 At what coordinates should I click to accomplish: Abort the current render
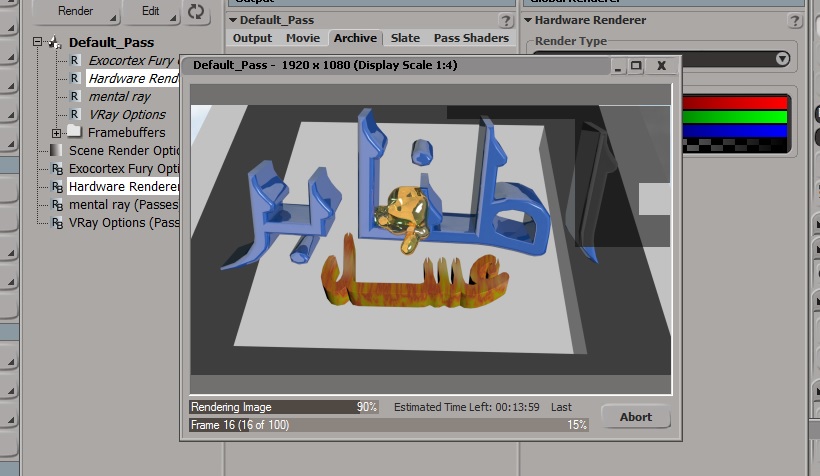(636, 417)
